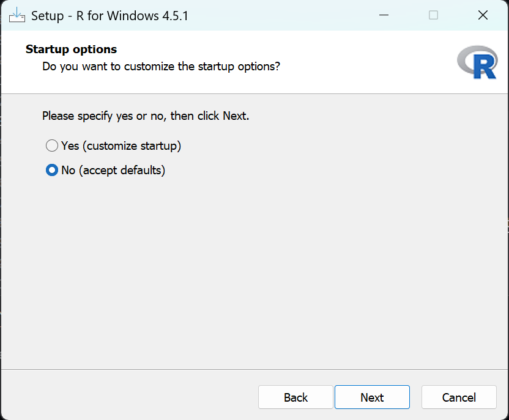The image size is (509, 420).
Task: Click the 'Please specify yes or no' instruction
Action: [x=146, y=116]
